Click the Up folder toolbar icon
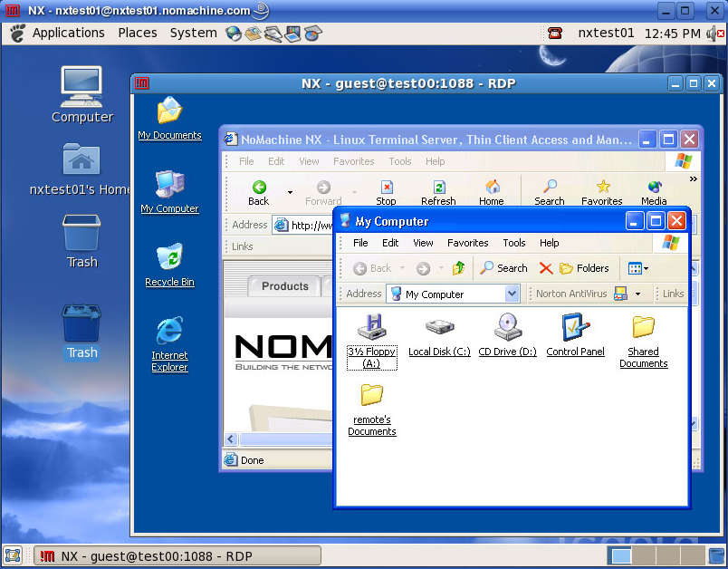The image size is (728, 569). (458, 268)
